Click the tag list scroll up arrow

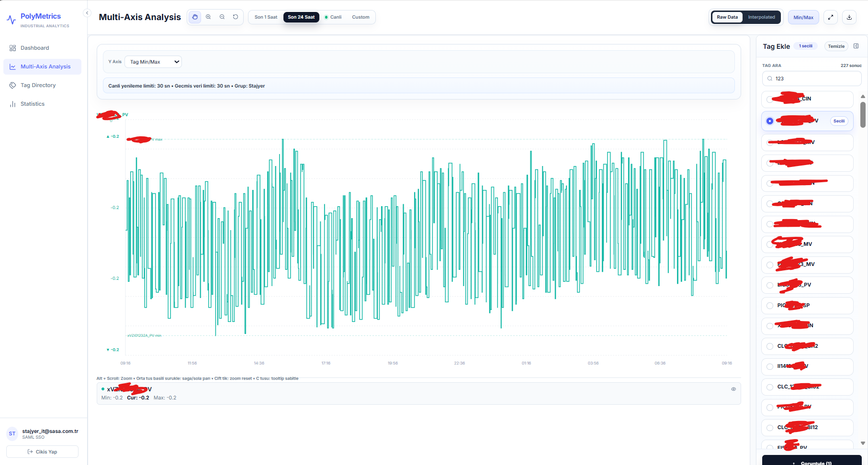863,97
